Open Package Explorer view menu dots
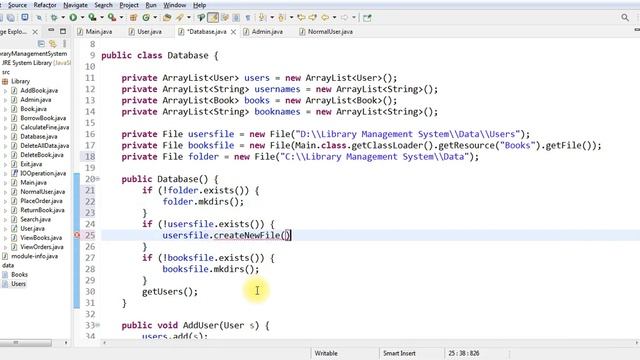The height and width of the screenshot is (360, 640). coord(64,43)
